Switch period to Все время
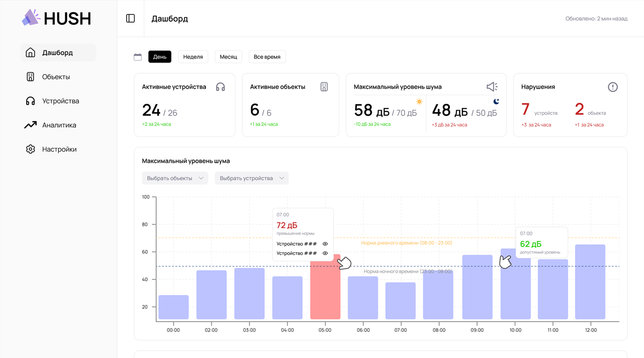The width and height of the screenshot is (644, 358). tap(267, 57)
